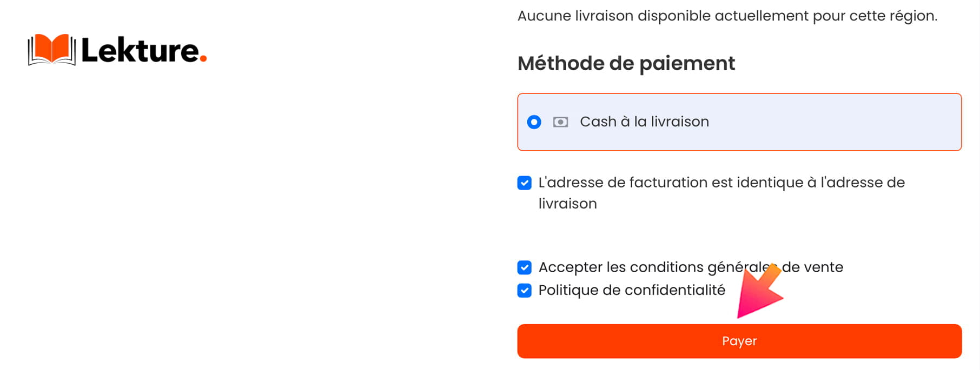Click the Lekture wordmark text
Viewport: 980px width, 370px height.
140,51
